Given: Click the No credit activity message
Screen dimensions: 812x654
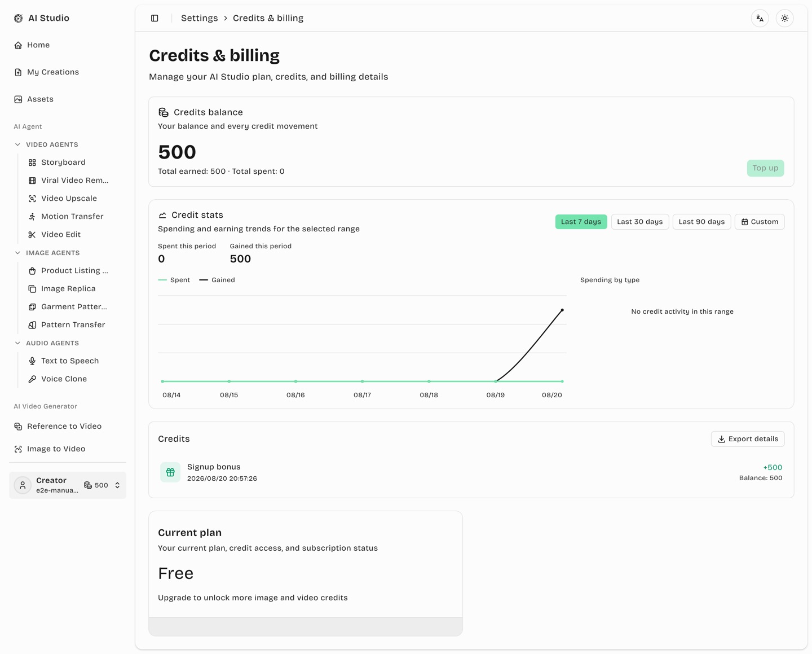Looking at the screenshot, I should (682, 311).
